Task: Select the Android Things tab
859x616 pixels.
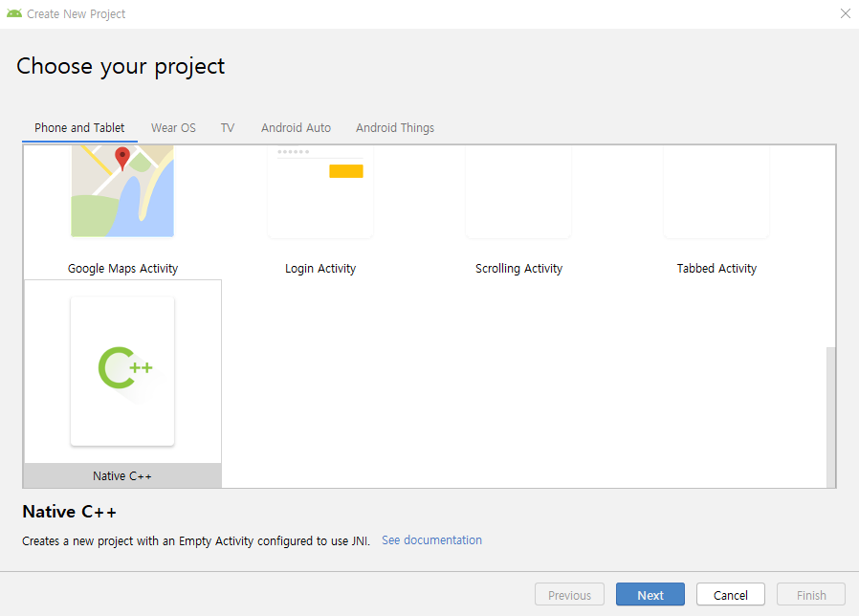Action: click(x=395, y=128)
